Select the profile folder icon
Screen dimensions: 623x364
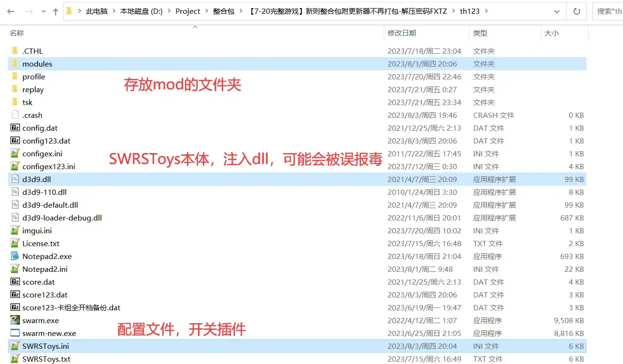(15, 77)
